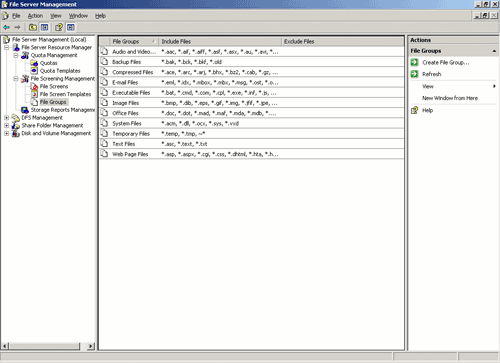Image resolution: width=500 pixels, height=363 pixels.
Task: Click the Create File Group link
Action: (446, 62)
